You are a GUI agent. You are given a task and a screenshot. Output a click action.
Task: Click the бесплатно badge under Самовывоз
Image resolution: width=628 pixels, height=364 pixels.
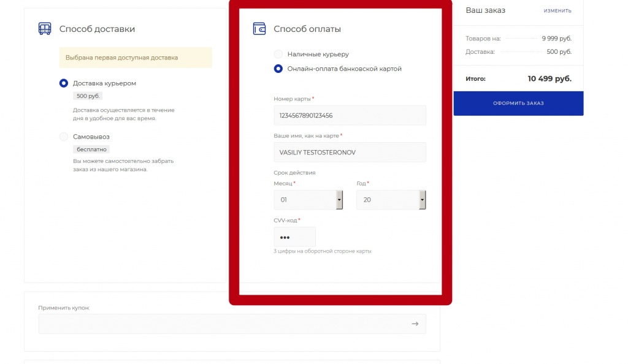click(91, 149)
